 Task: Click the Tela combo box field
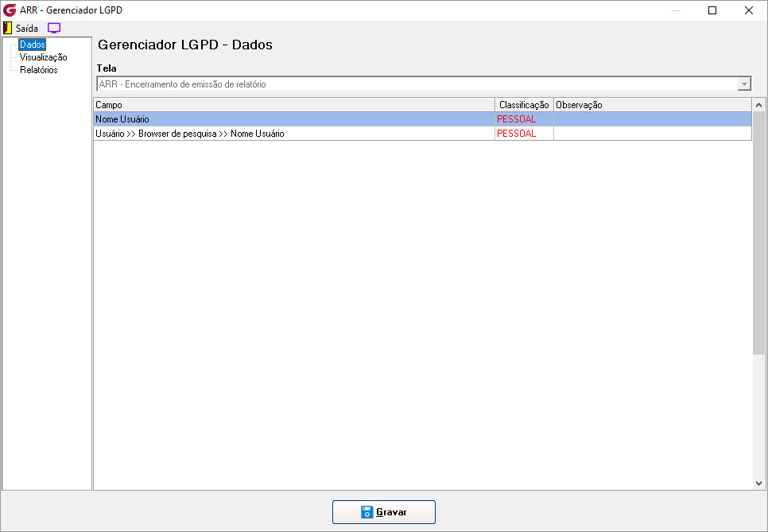pyautogui.click(x=424, y=84)
